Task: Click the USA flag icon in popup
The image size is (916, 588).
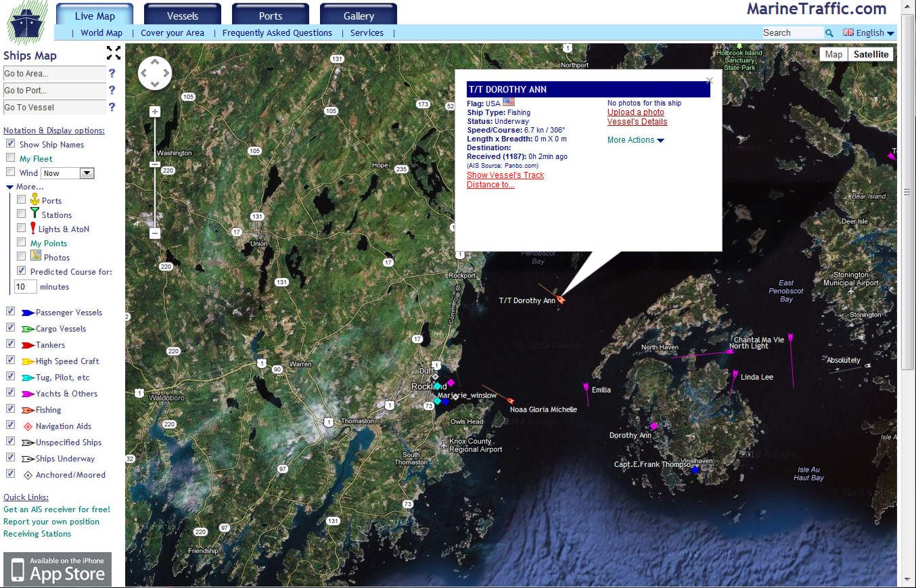Action: click(x=509, y=103)
